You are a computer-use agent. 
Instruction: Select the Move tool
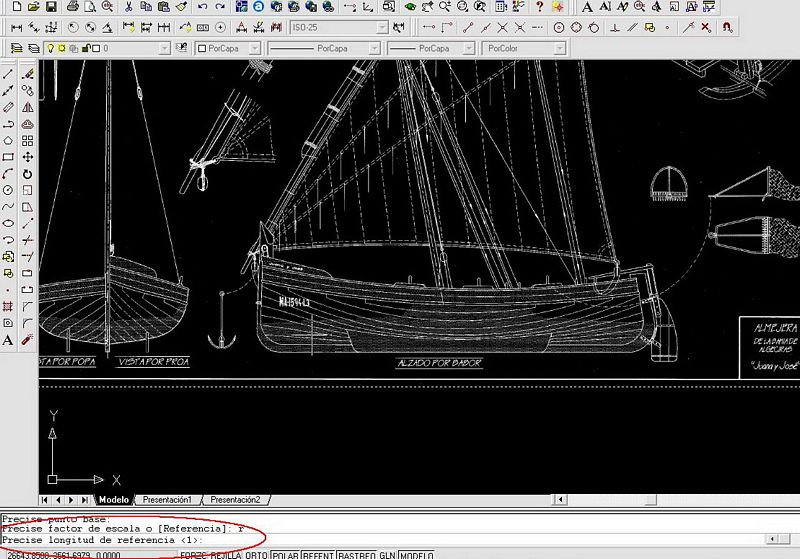click(x=28, y=157)
